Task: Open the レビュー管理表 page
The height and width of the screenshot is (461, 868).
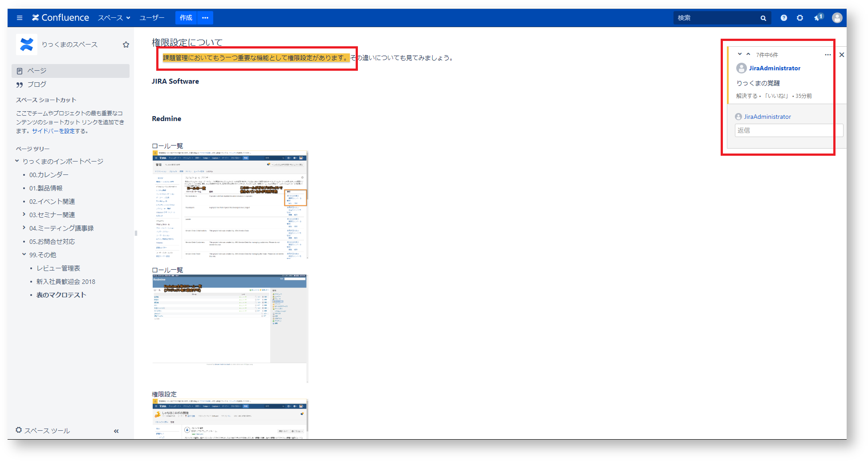Action: 58,268
